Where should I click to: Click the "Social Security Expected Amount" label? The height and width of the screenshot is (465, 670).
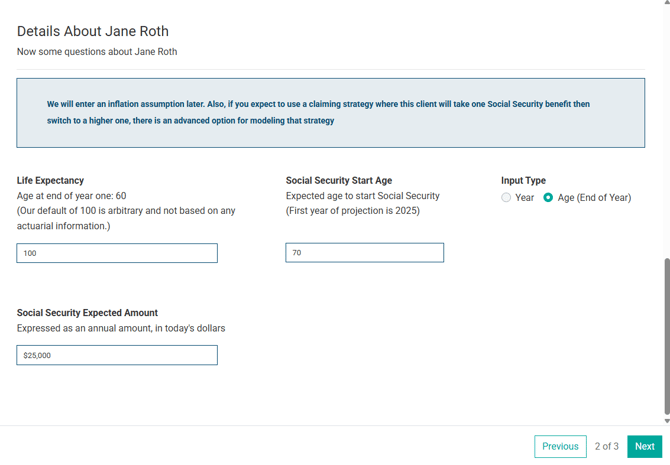pos(87,313)
